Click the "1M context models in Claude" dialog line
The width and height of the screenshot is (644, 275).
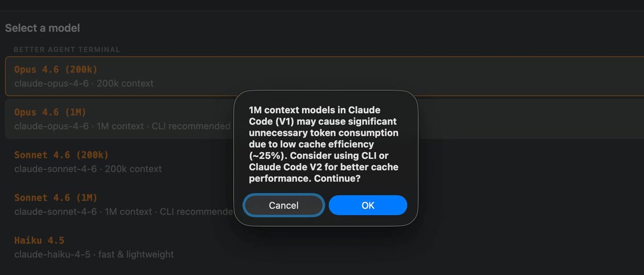(315, 110)
